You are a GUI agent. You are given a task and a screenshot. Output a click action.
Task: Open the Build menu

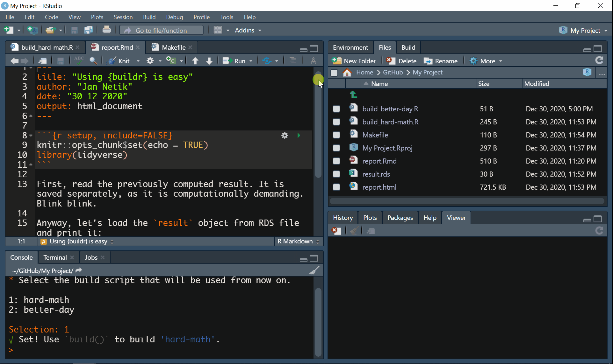pos(149,17)
